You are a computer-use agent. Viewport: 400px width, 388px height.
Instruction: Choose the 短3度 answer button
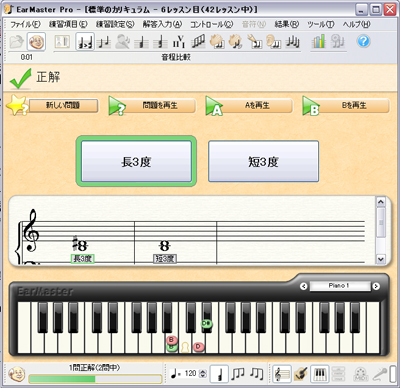pos(263,162)
